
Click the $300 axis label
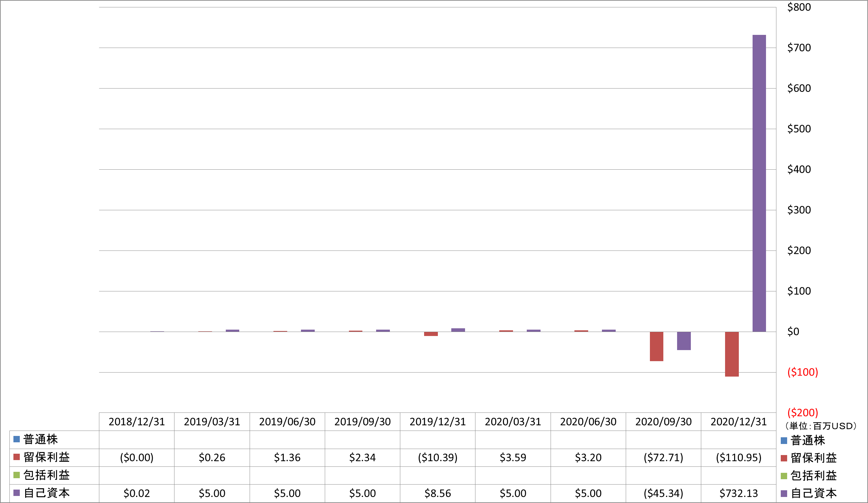799,210
